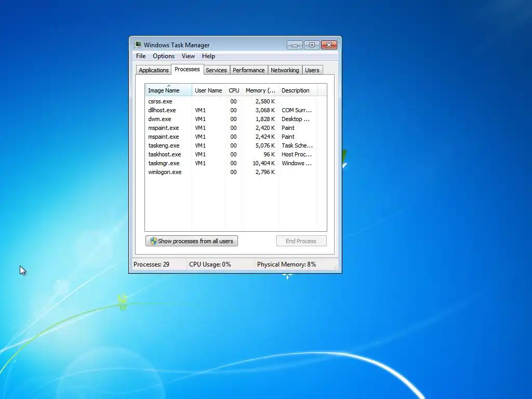Click the Task Sche... description cell
Image resolution: width=532 pixels, height=399 pixels.
point(297,145)
